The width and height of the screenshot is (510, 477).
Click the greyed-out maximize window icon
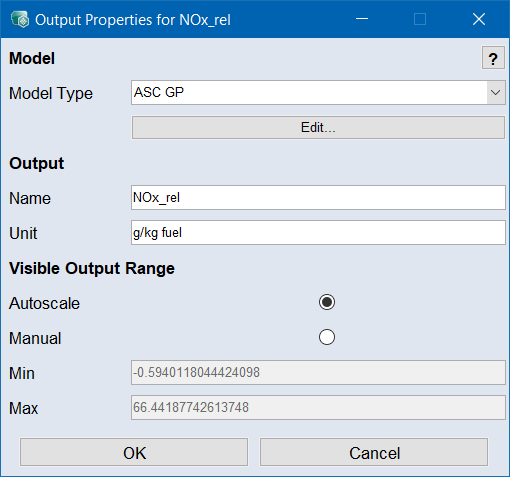tap(420, 19)
